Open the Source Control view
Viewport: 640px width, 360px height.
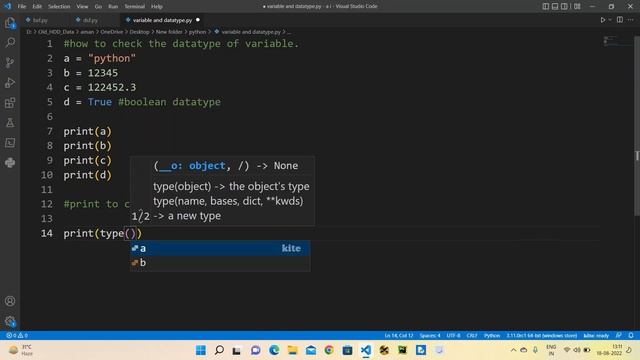tap(10, 62)
